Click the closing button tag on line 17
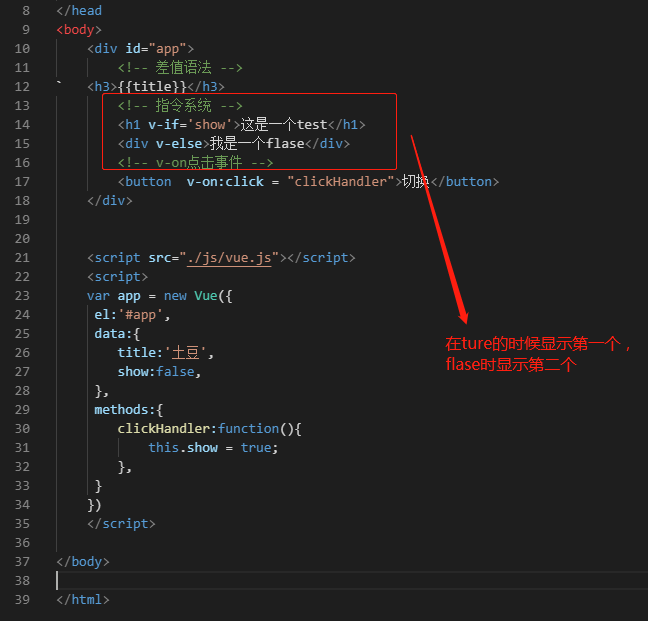The width and height of the screenshot is (648, 621). tap(465, 181)
